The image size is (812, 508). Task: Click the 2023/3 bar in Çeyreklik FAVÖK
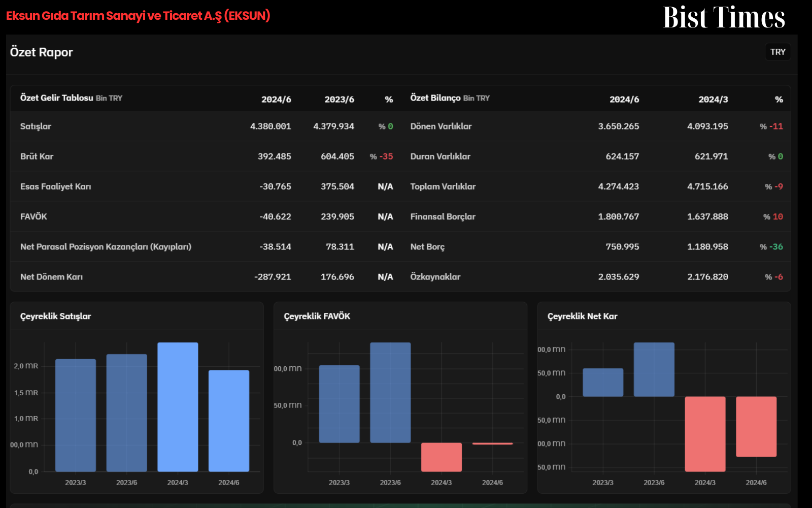340,404
